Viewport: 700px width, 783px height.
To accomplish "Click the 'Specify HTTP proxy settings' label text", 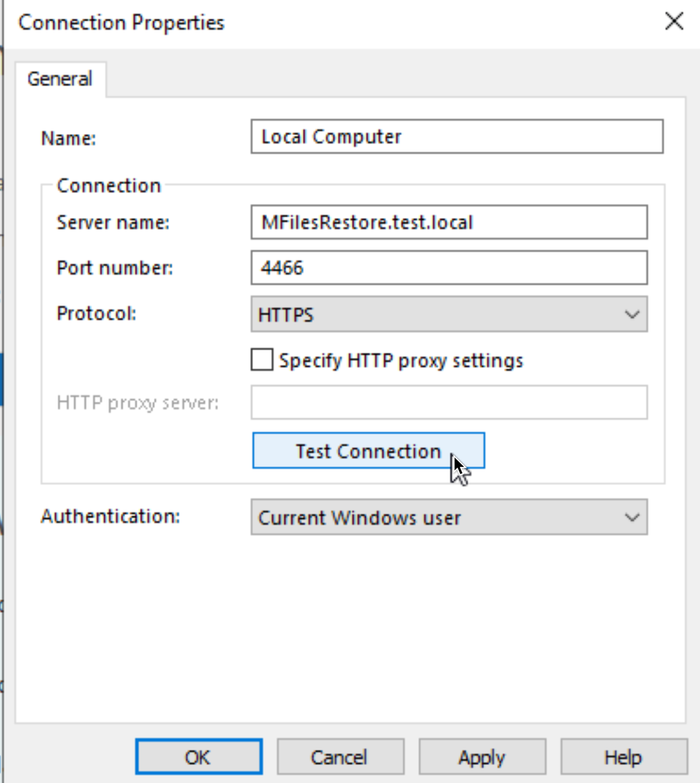I will (x=401, y=361).
